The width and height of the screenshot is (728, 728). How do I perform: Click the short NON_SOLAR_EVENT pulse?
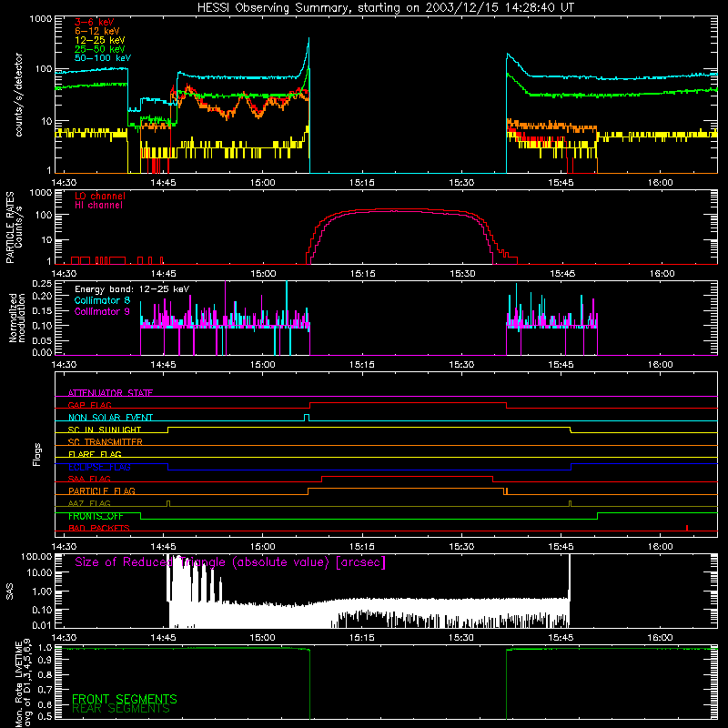pos(307,418)
